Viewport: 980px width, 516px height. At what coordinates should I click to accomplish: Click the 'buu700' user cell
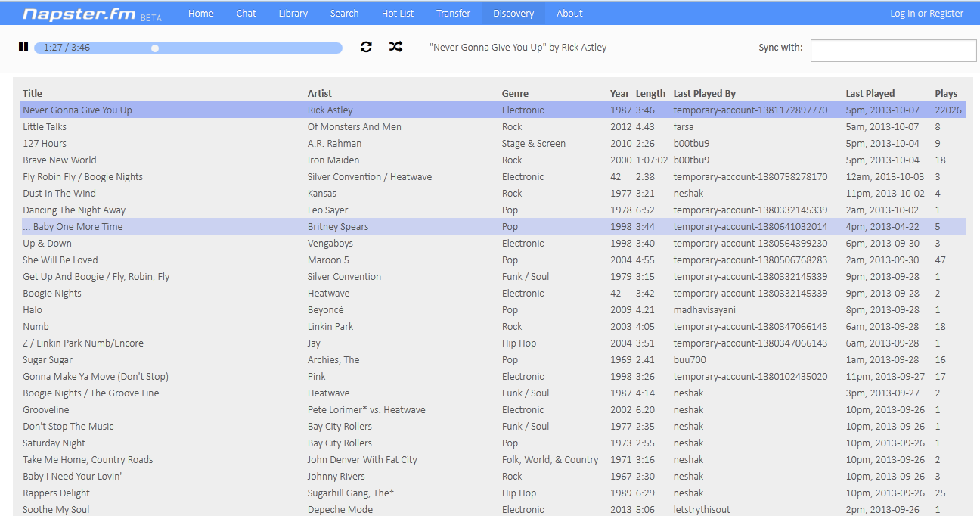(x=690, y=360)
